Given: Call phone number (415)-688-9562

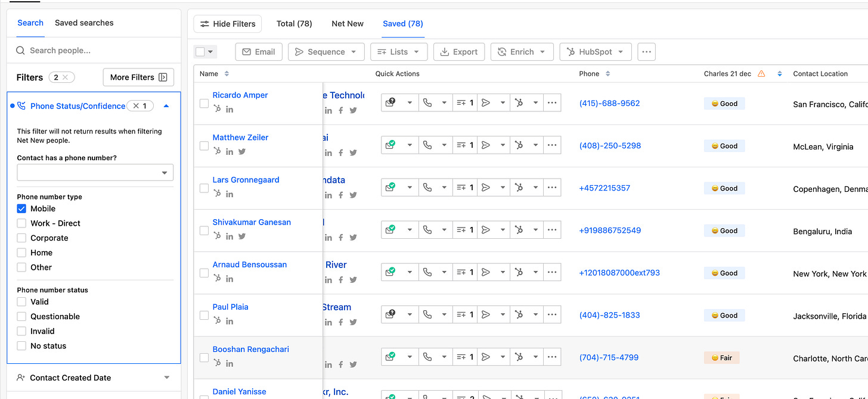Looking at the screenshot, I should pyautogui.click(x=609, y=103).
